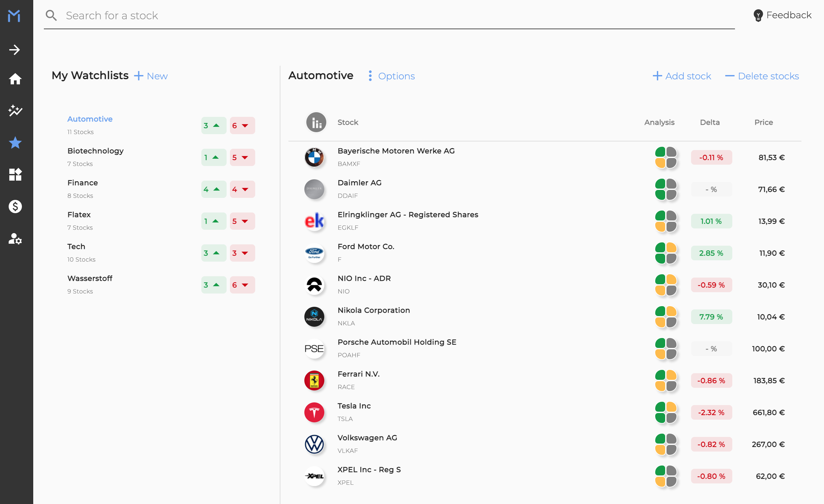Screen dimensions: 824x504
Task: Open analysis indicator for Nikola Corporation
Action: coord(666,316)
